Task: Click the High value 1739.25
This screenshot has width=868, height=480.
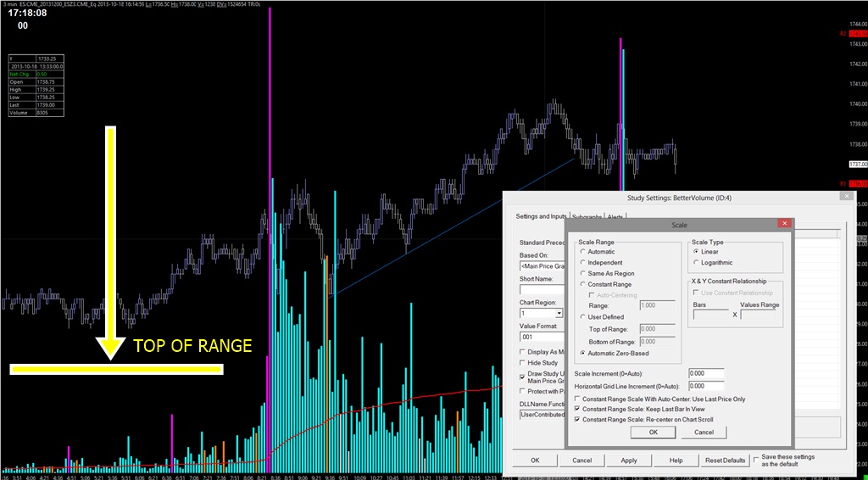Action: [x=46, y=89]
